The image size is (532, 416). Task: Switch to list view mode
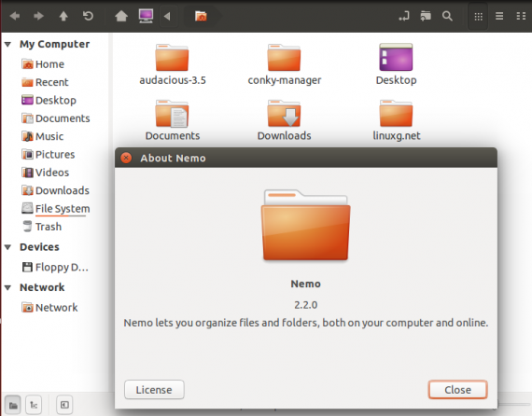coord(499,16)
